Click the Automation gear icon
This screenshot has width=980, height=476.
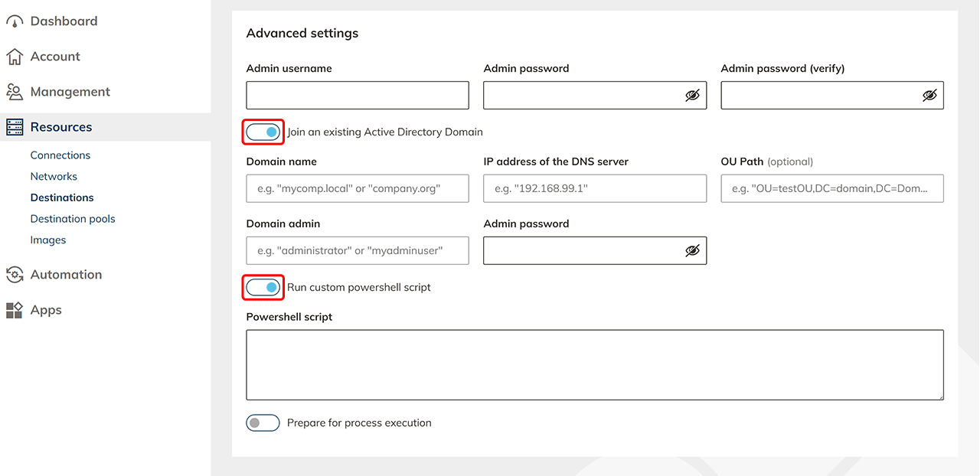point(15,275)
